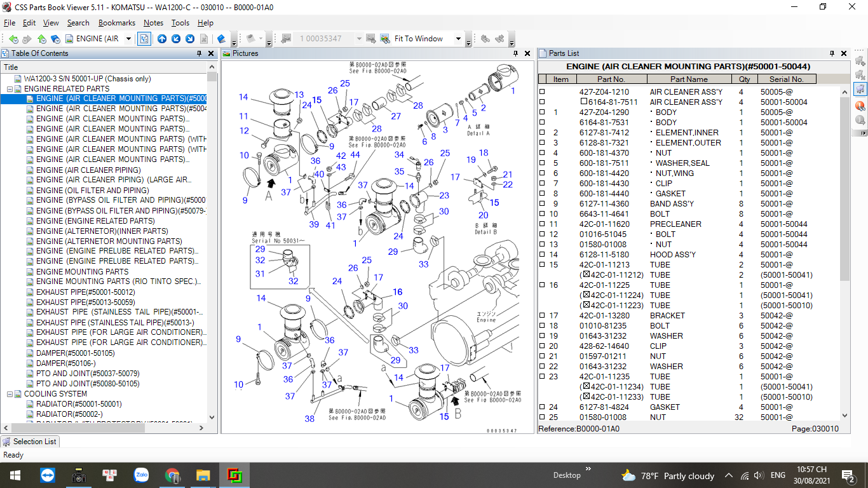This screenshot has width=868, height=488.
Task: Check the box for 42C-01-13280 BRACKET
Action: coord(542,316)
